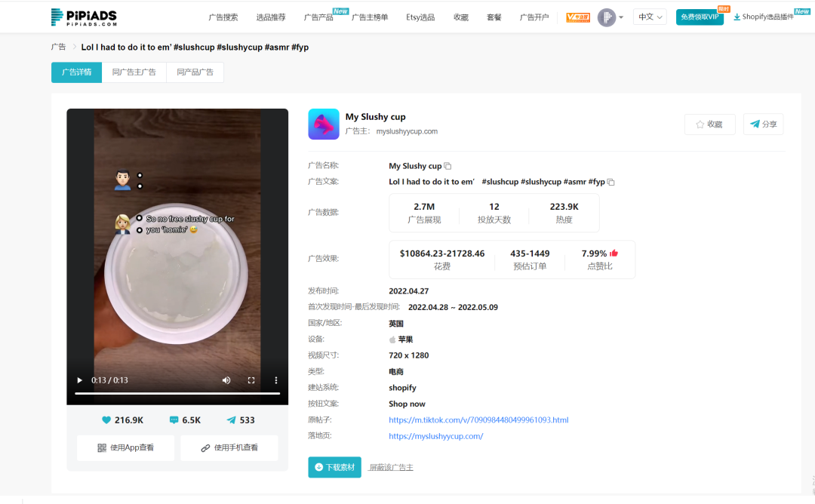Expand the account dropdown arrow
This screenshot has height=504, width=815.
(621, 17)
